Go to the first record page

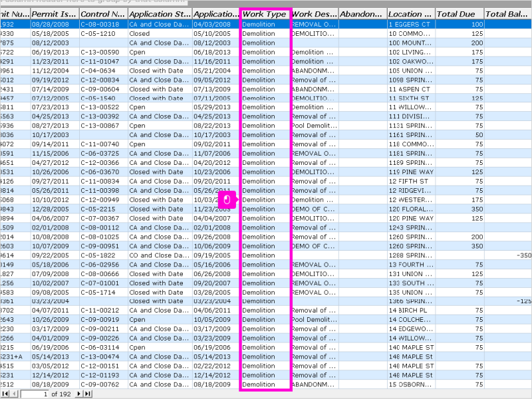pos(5,394)
